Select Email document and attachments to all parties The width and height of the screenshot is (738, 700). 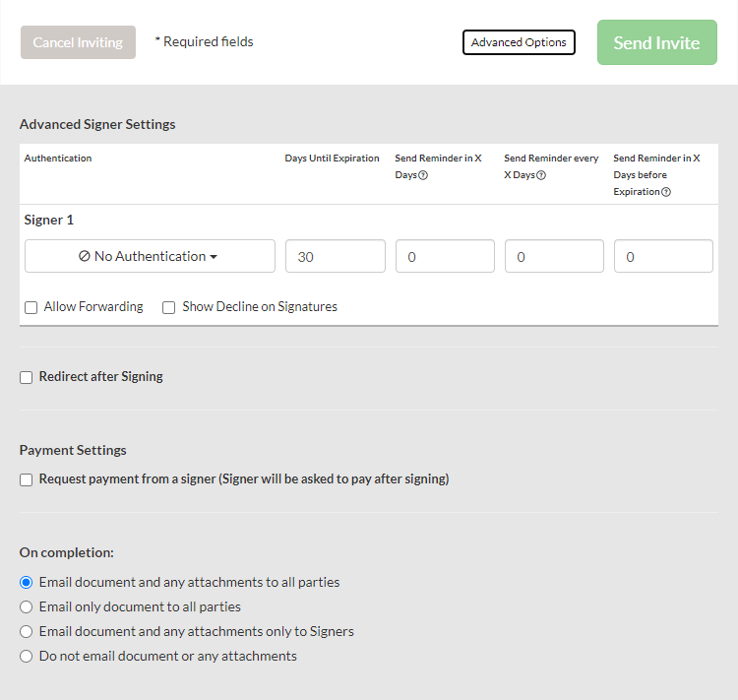pos(27,582)
